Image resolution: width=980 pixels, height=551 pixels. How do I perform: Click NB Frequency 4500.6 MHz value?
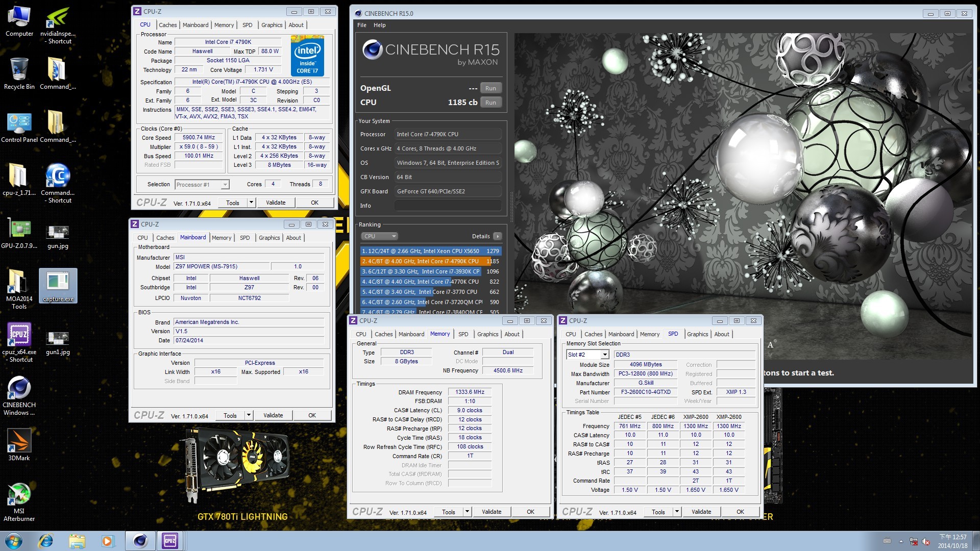[507, 370]
